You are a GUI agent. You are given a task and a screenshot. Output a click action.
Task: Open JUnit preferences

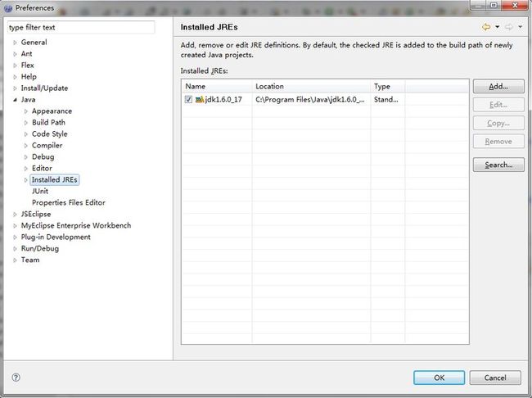40,191
